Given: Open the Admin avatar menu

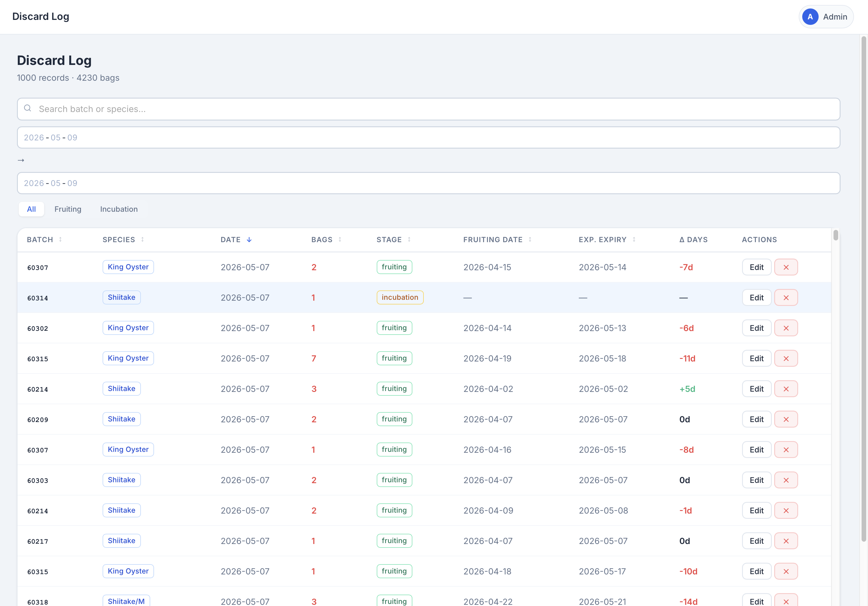Looking at the screenshot, I should click(x=826, y=17).
